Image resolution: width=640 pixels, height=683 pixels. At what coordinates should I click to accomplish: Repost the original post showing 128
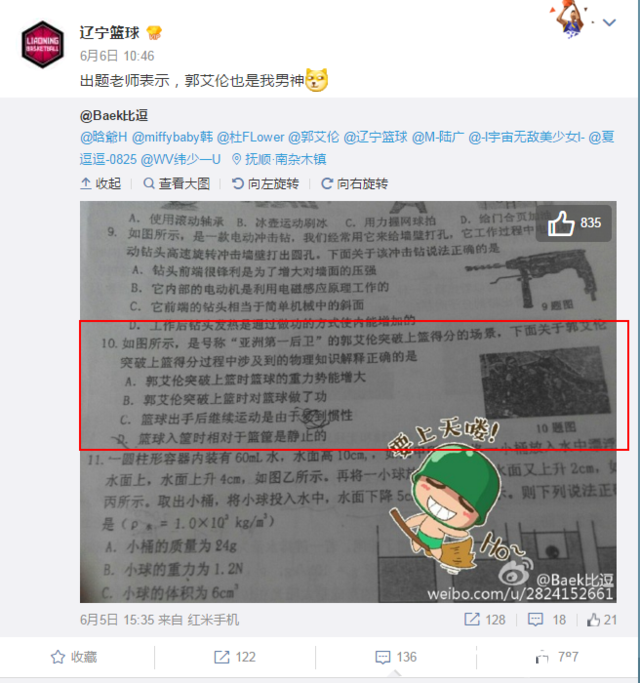485,619
